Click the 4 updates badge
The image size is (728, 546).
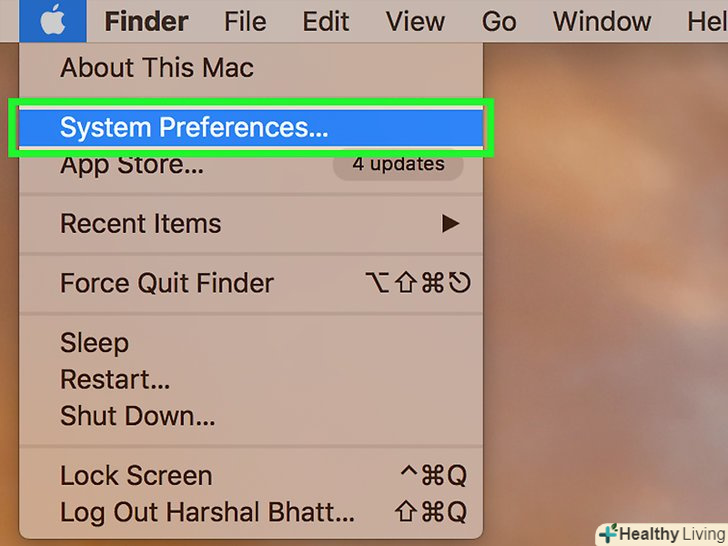click(398, 164)
